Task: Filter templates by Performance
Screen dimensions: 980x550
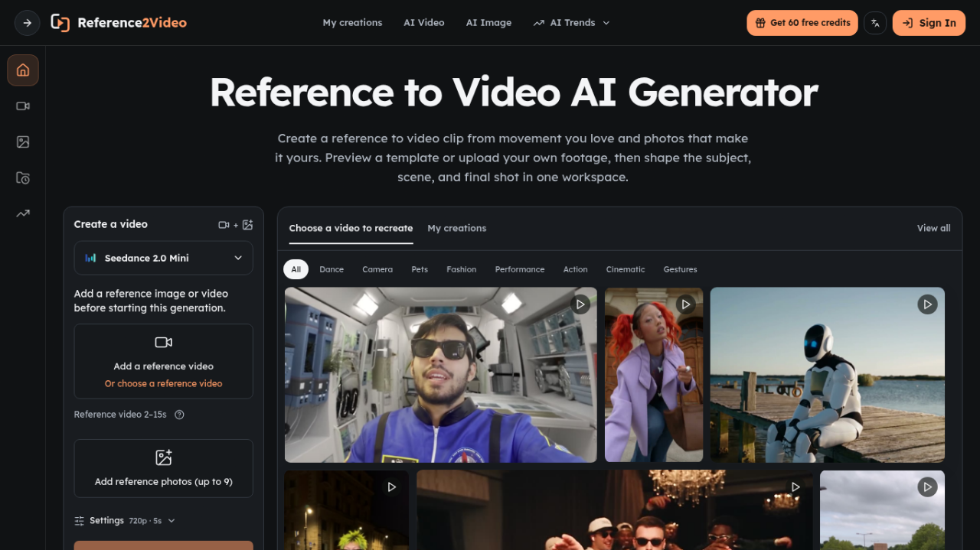Action: [520, 269]
